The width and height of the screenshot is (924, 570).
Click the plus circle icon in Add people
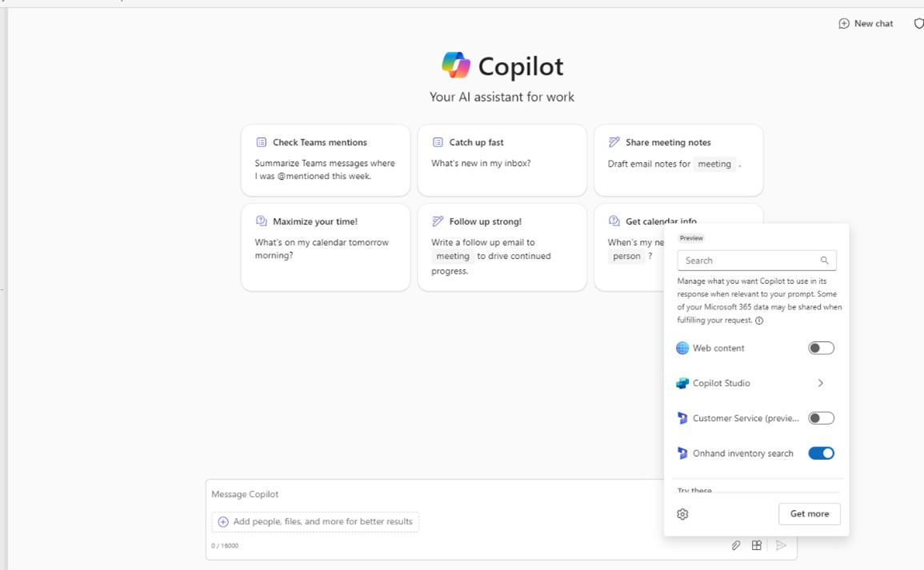tap(223, 522)
